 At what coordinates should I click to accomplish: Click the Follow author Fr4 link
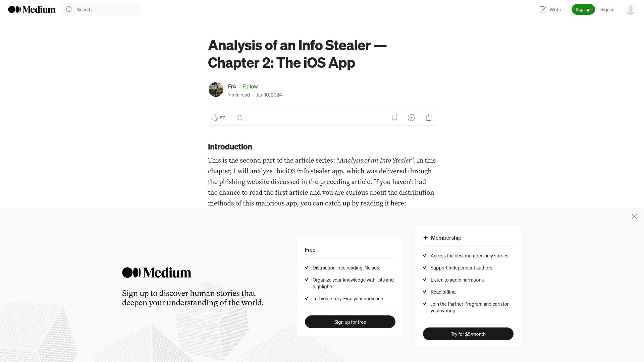click(250, 86)
